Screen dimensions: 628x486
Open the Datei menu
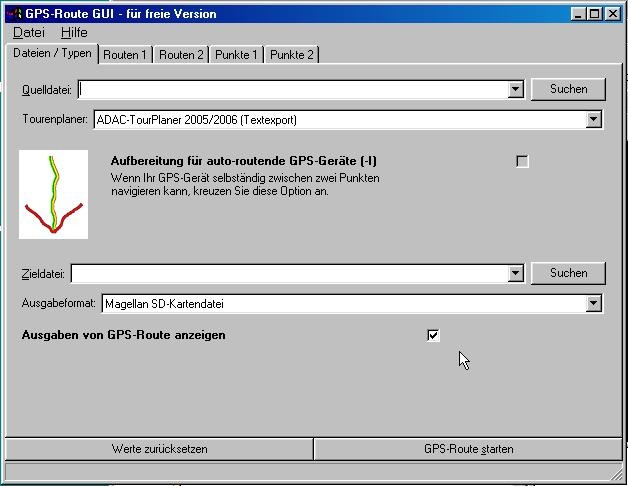28,32
